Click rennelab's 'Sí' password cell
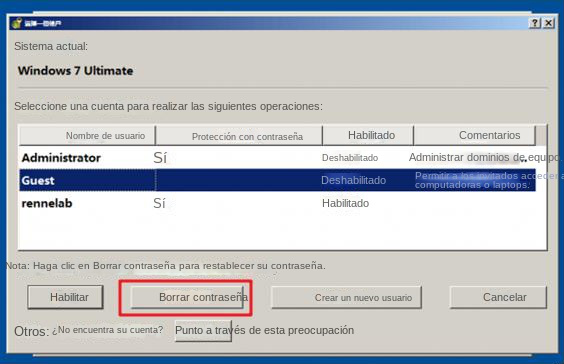This screenshot has width=564, height=364. click(159, 203)
